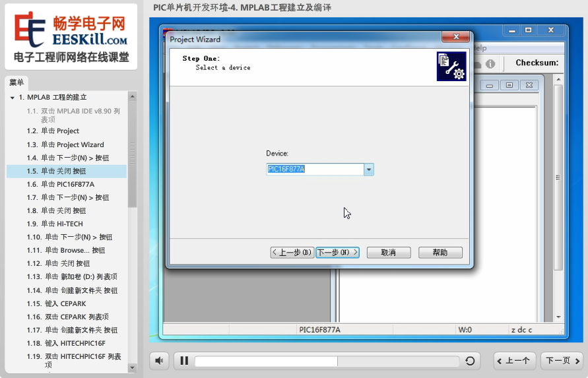This screenshot has height=378, width=588.
Task: Click the menu list scrollbar thumb
Action: click(132, 154)
